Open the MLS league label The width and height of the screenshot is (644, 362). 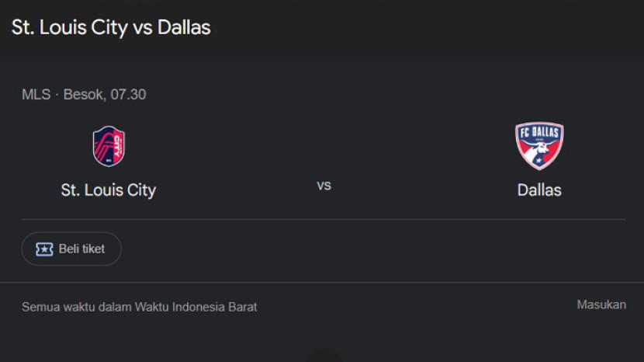click(36, 95)
